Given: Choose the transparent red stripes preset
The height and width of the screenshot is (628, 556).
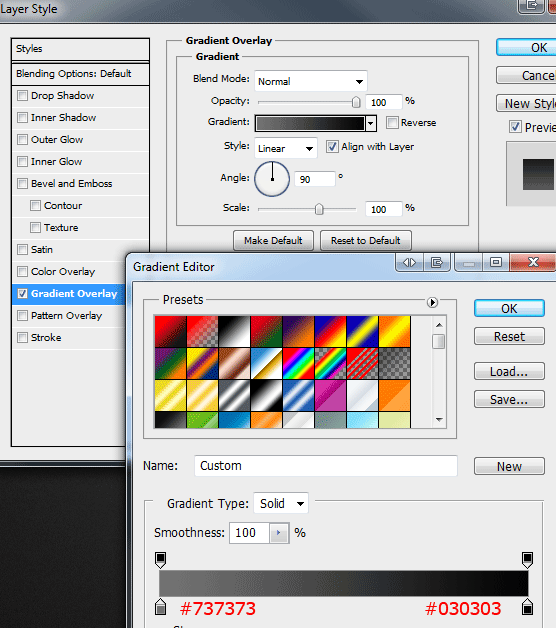Looking at the screenshot, I should point(363,364).
